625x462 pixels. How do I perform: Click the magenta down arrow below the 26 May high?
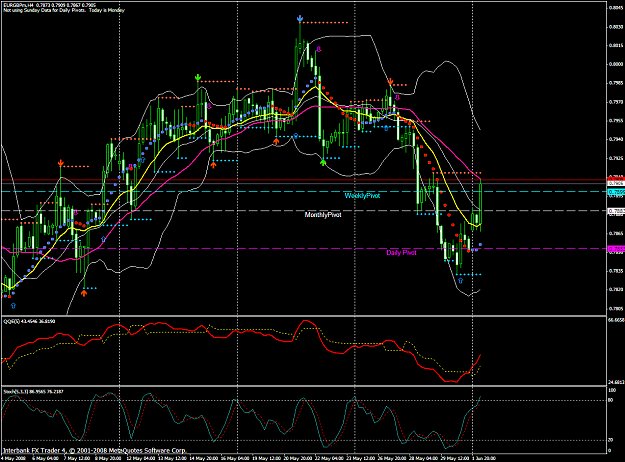(397, 98)
